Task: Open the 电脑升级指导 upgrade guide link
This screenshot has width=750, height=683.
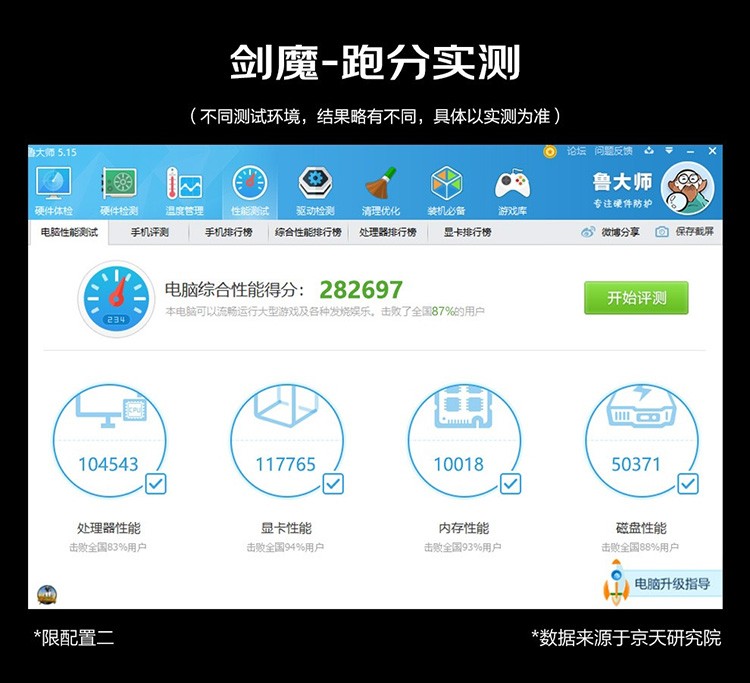Action: [672, 584]
